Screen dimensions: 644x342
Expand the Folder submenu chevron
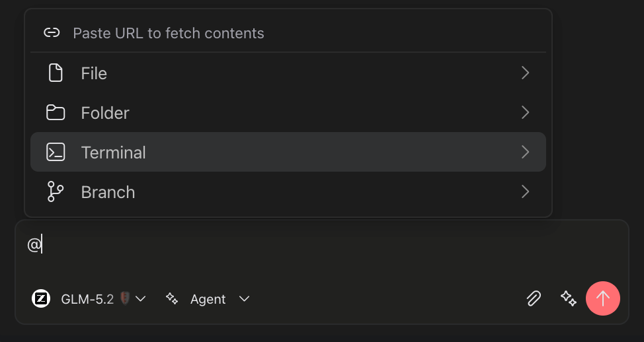525,112
